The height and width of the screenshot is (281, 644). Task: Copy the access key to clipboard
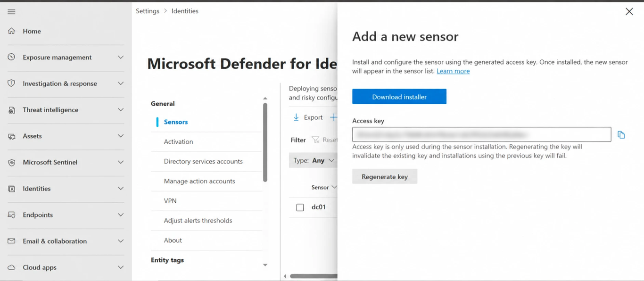pyautogui.click(x=621, y=135)
